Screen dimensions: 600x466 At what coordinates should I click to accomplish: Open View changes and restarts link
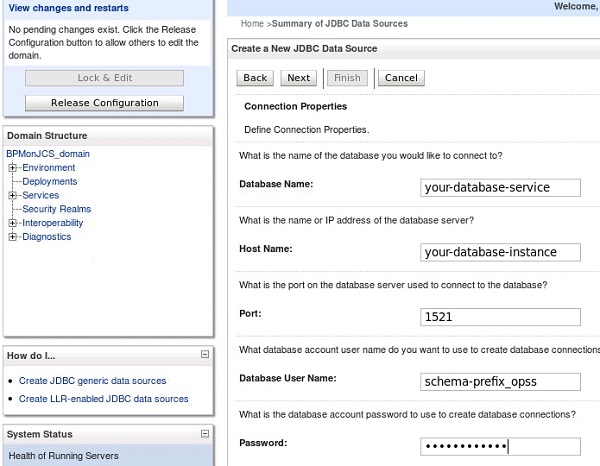click(x=68, y=8)
